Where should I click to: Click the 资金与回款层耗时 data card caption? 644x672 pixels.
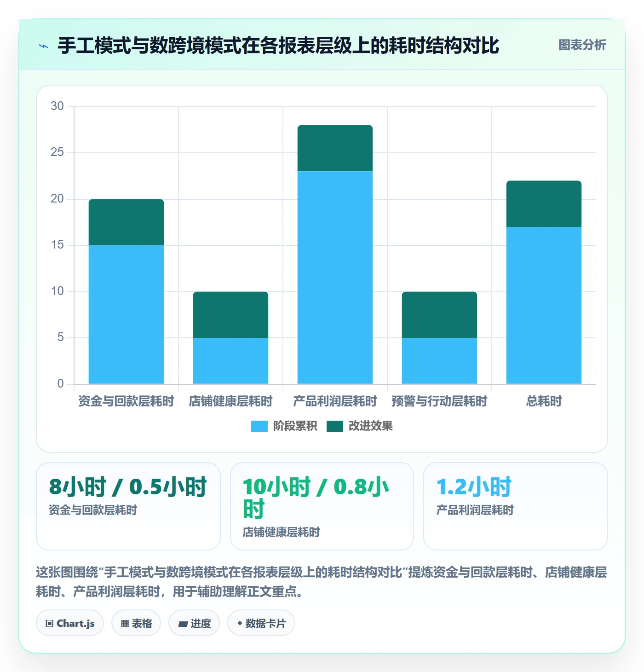[x=93, y=510]
